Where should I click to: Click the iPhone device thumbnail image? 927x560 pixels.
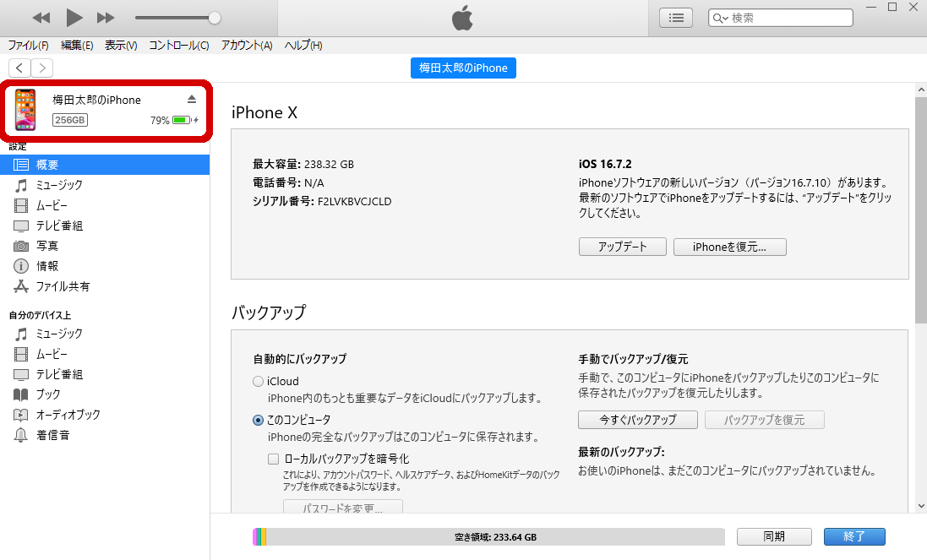click(x=25, y=109)
